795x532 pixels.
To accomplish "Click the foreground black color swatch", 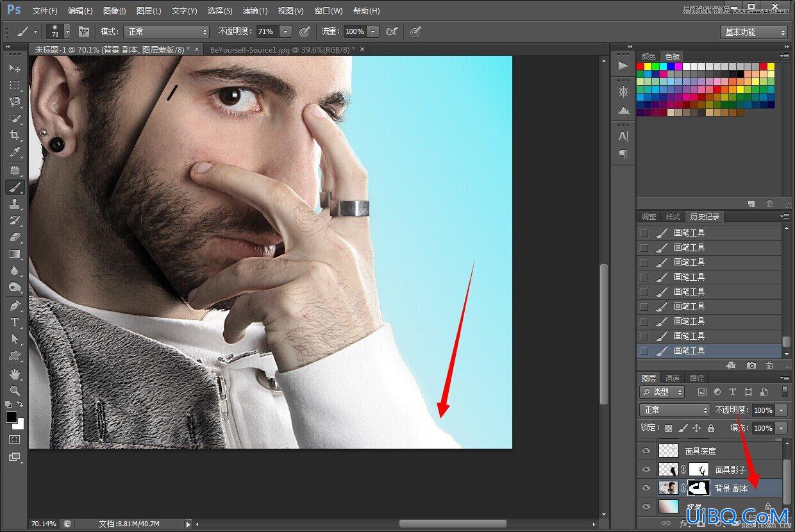I will click(12, 417).
